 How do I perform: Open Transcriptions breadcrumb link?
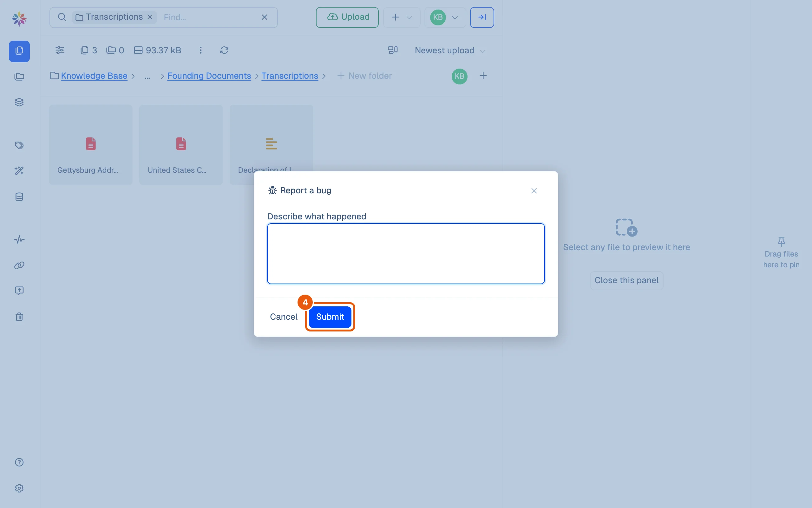tap(290, 76)
